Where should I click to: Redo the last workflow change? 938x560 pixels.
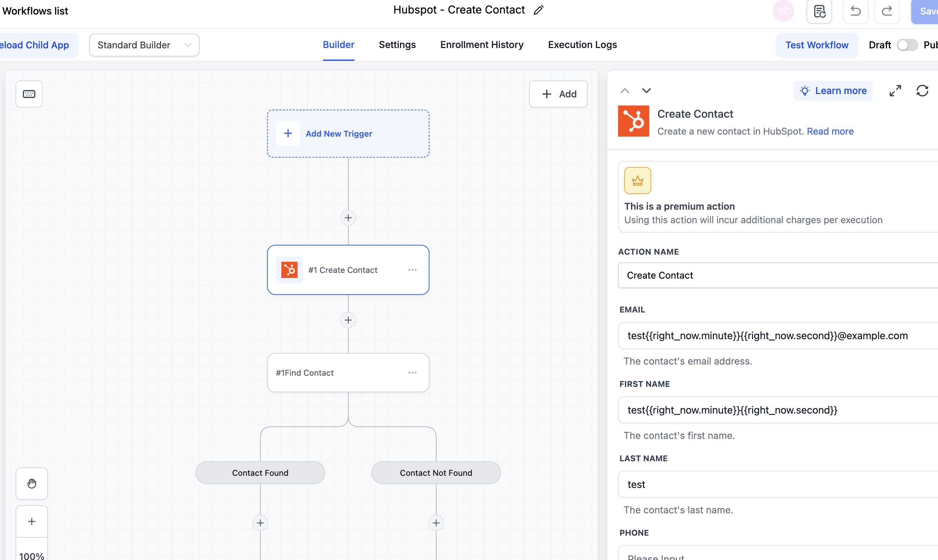coord(887,11)
